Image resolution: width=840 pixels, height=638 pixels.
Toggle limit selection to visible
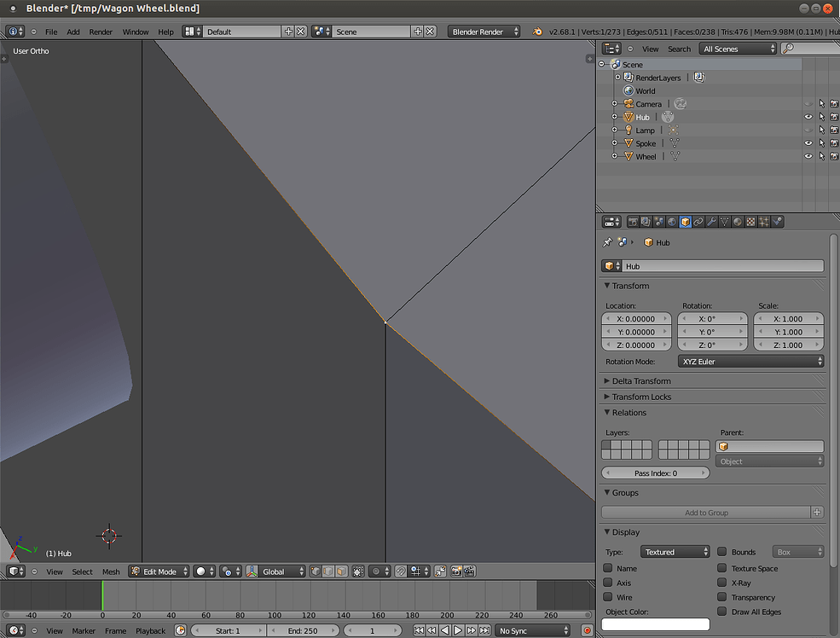point(358,571)
